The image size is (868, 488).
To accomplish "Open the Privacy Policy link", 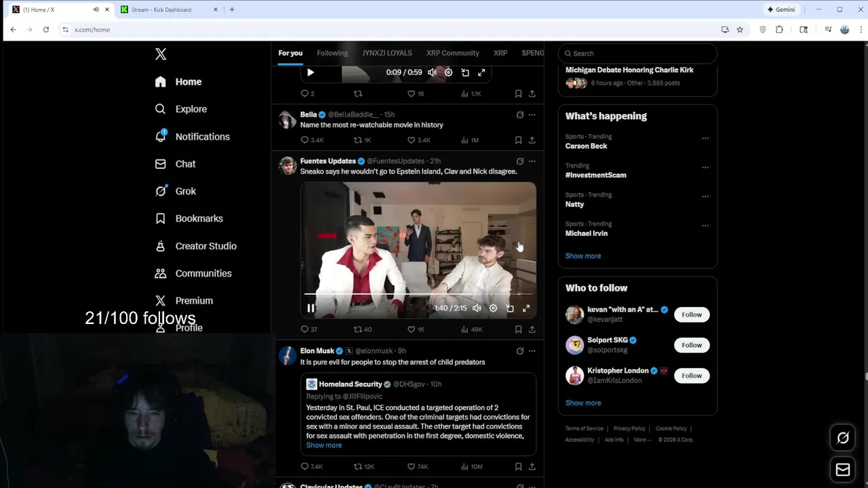I will [629, 429].
